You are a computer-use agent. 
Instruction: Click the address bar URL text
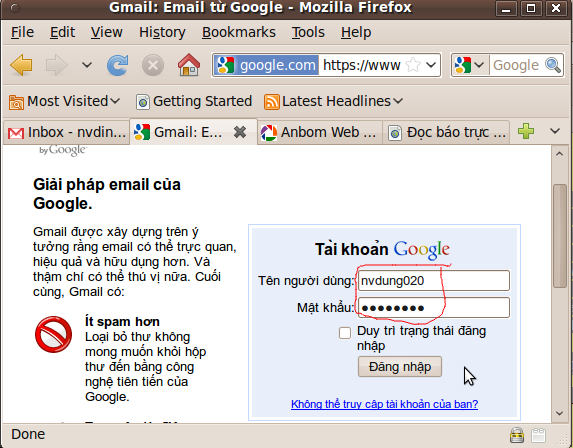pyautogui.click(x=361, y=65)
